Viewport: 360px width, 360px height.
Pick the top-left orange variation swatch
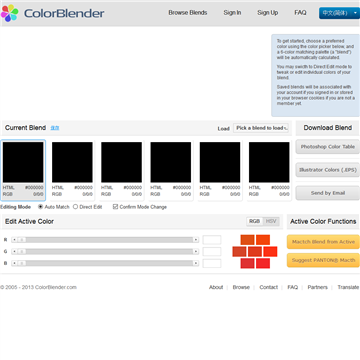click(247, 240)
